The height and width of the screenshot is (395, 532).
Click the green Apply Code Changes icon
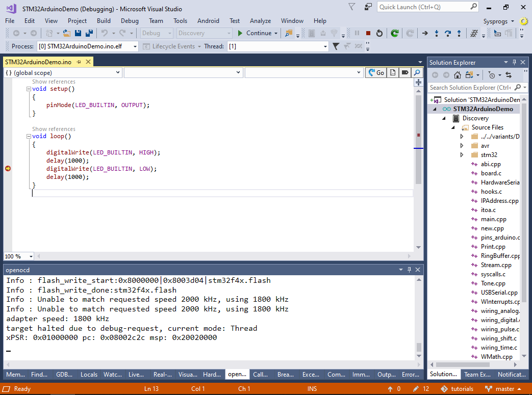(x=395, y=33)
